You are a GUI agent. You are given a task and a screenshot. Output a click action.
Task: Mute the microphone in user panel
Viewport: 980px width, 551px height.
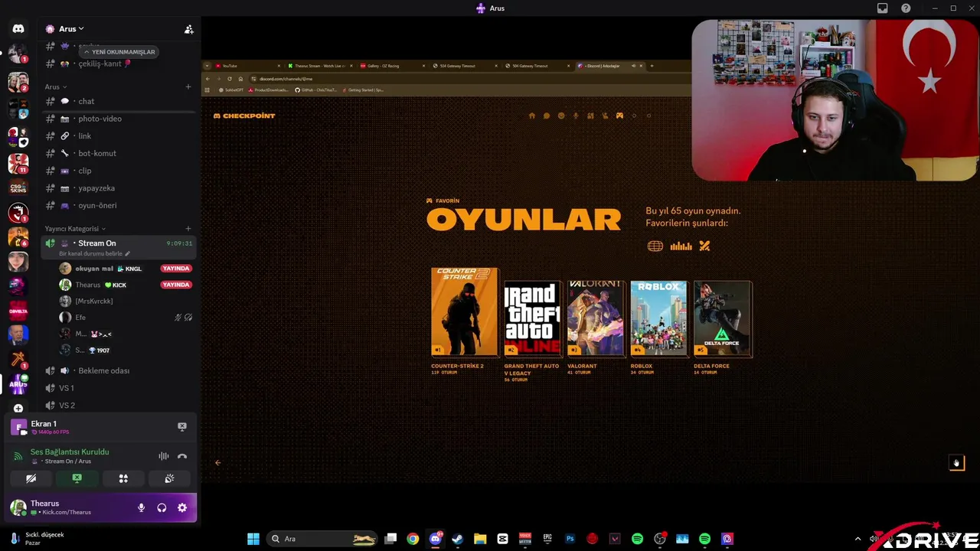(141, 507)
